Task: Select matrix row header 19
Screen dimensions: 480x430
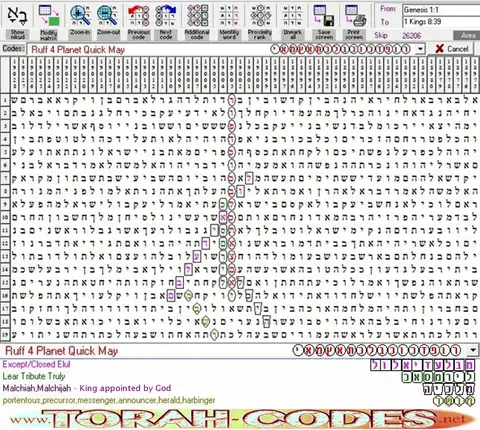Action: (x=5, y=334)
